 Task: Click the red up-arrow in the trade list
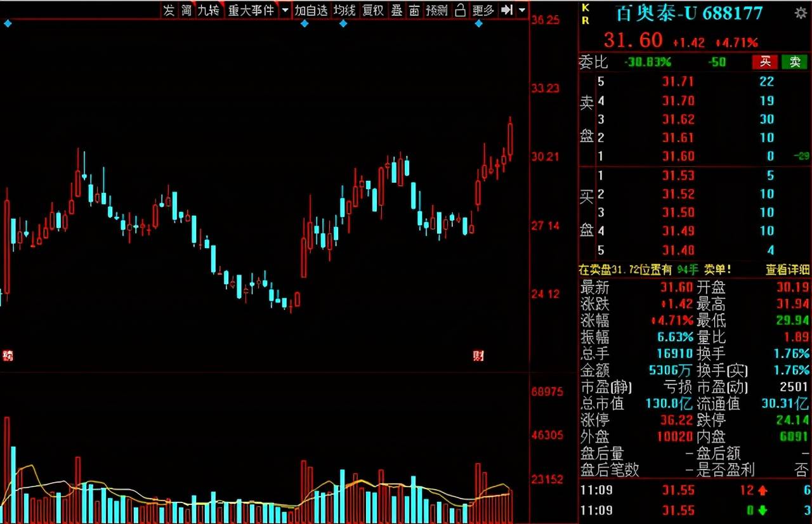pos(762,490)
